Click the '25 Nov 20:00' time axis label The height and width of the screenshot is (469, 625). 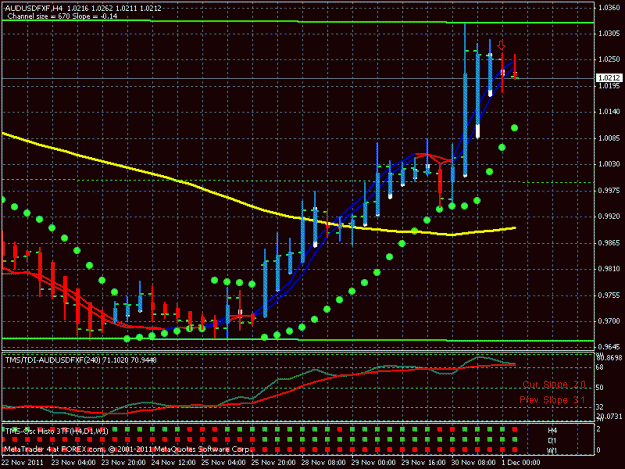(x=273, y=463)
